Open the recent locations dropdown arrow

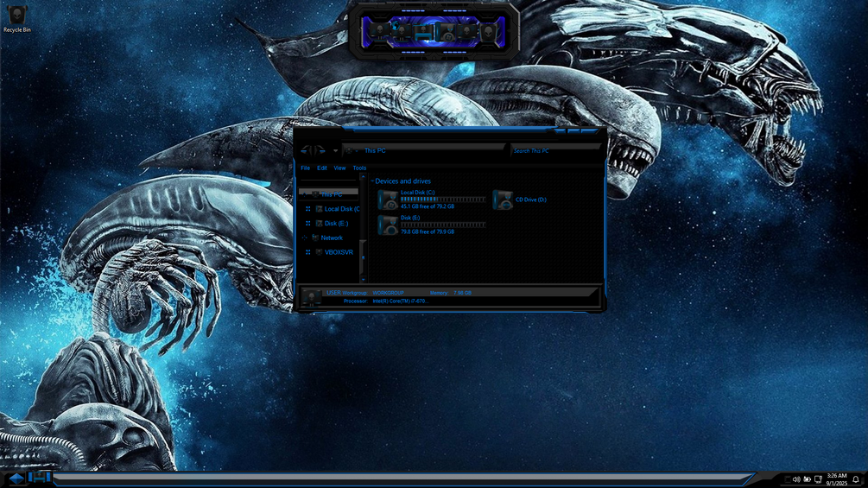(335, 150)
